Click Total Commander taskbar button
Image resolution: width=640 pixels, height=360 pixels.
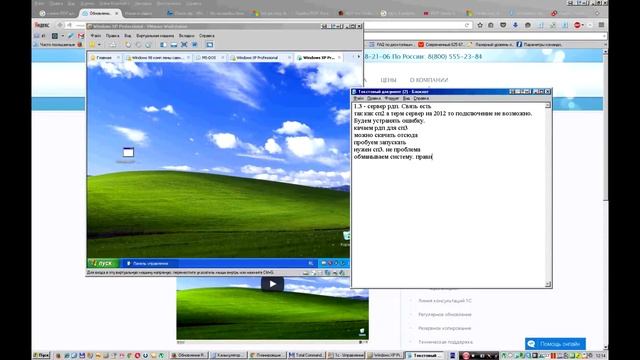306,356
